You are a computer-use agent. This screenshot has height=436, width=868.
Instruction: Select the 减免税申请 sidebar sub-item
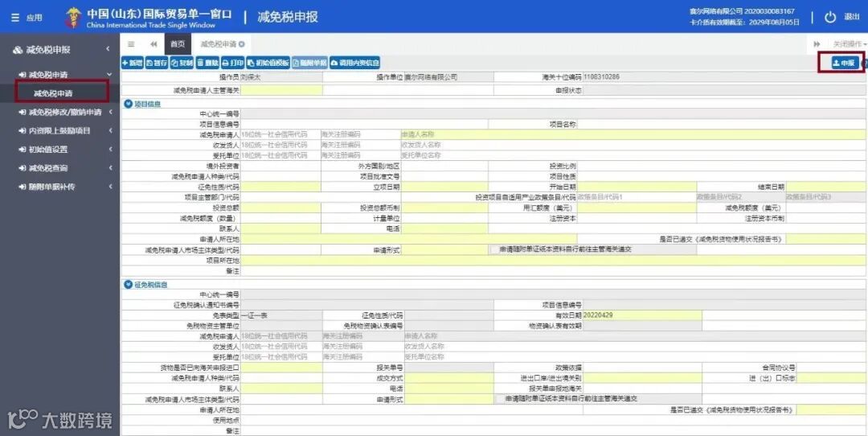53,93
